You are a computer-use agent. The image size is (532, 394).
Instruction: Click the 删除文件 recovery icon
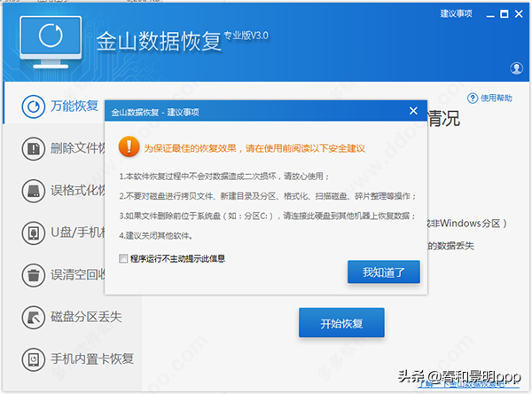click(34, 149)
